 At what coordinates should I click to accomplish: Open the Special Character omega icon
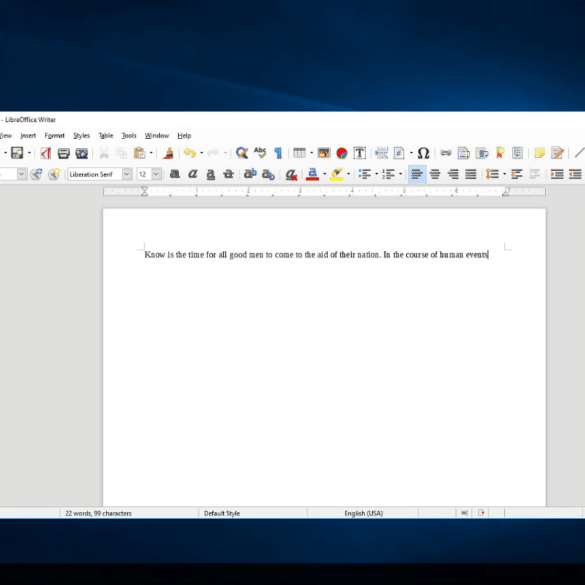(x=423, y=153)
